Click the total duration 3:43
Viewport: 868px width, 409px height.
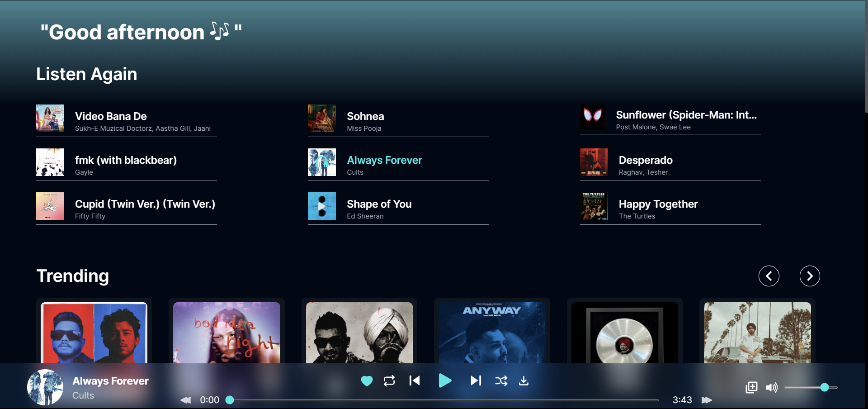click(682, 400)
